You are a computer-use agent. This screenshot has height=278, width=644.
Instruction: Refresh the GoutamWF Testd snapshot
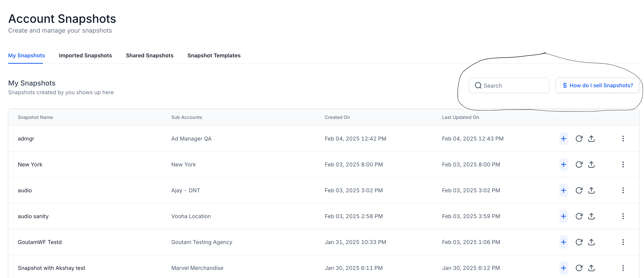579,242
